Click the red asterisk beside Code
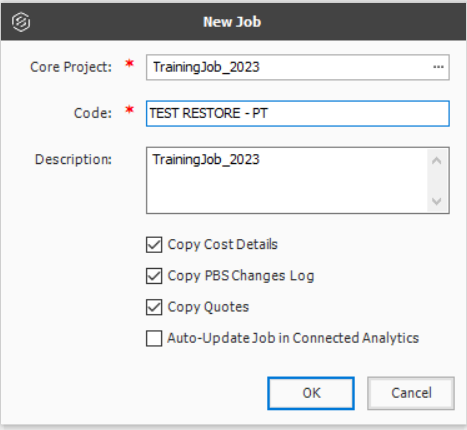This screenshot has height=430, width=467. [129, 109]
